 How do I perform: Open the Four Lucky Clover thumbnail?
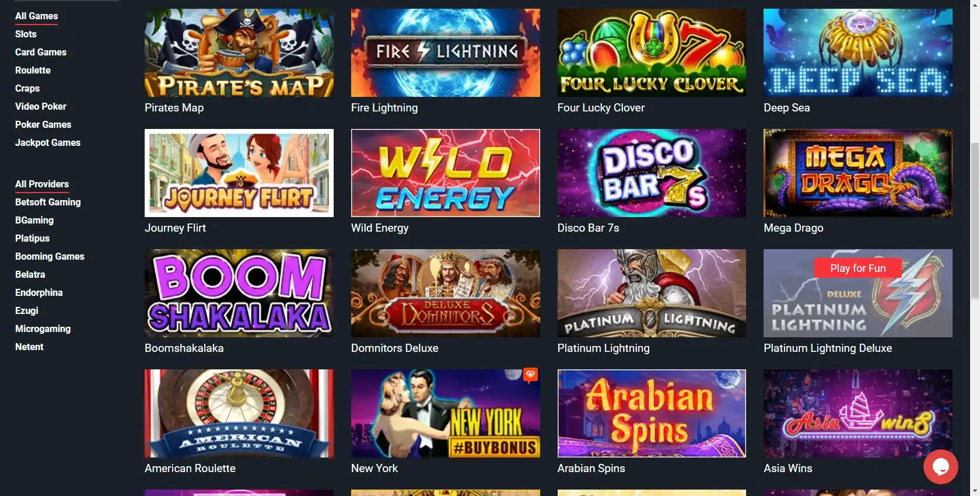pyautogui.click(x=652, y=53)
